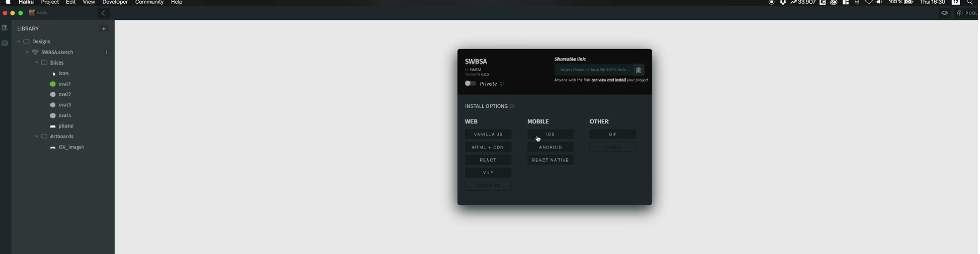Click the Creative Cloud menu bar icon
Screen dimensions: 980x254
(834, 3)
